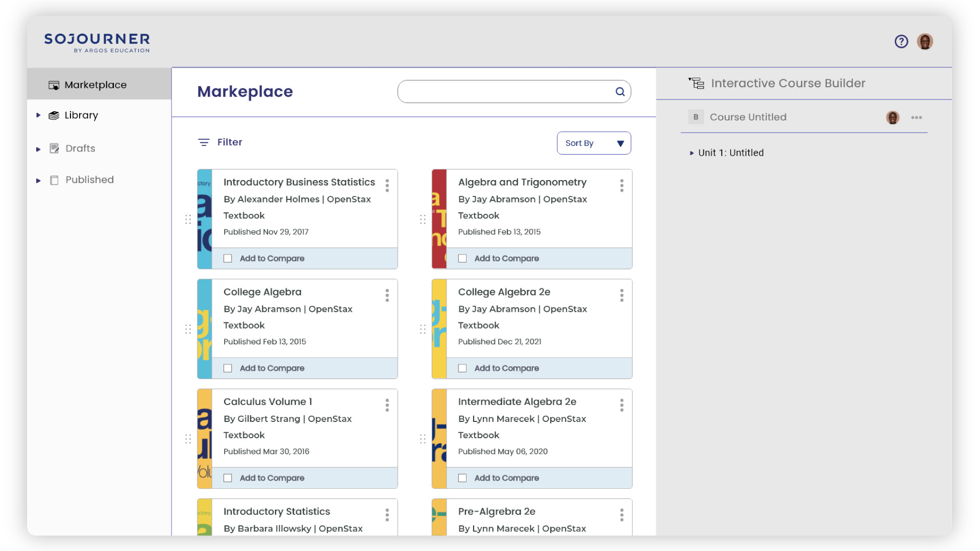
Task: Check Add to Compare for College Algebra
Action: [228, 368]
